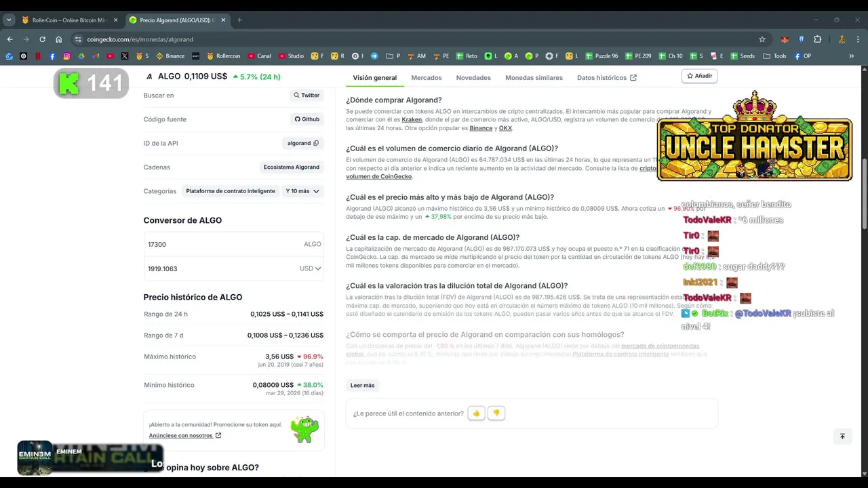Open the Instagram bookmark
868x488 pixels.
click(x=66, y=56)
